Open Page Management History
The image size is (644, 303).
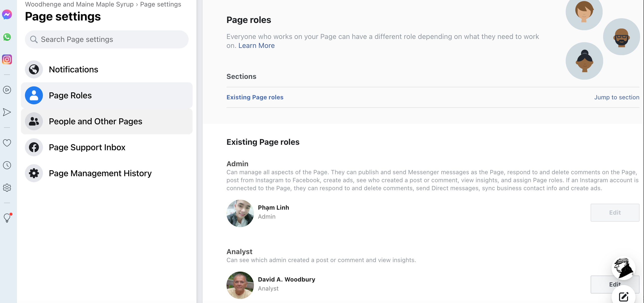[x=100, y=173]
